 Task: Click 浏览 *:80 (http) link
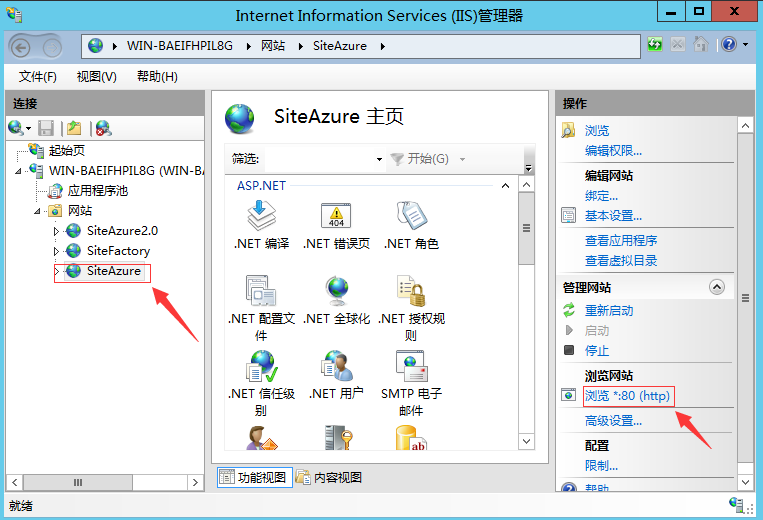pos(627,396)
